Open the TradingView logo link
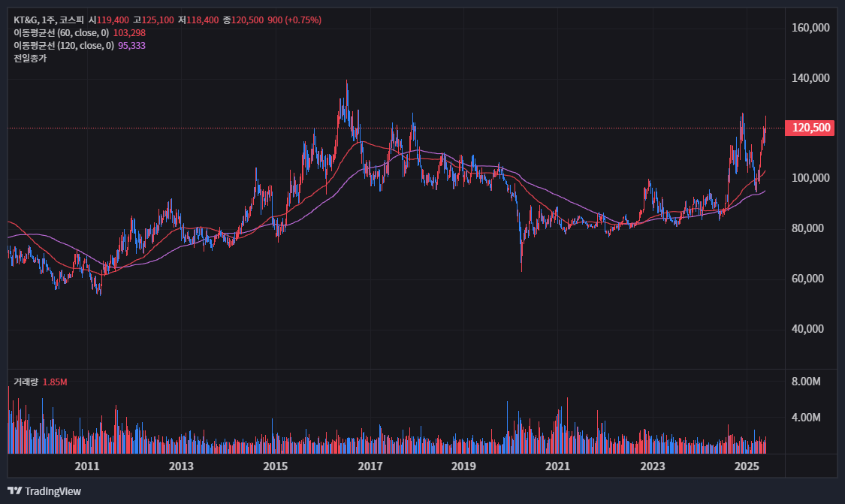Image resolution: width=845 pixels, height=504 pixels. click(x=44, y=491)
